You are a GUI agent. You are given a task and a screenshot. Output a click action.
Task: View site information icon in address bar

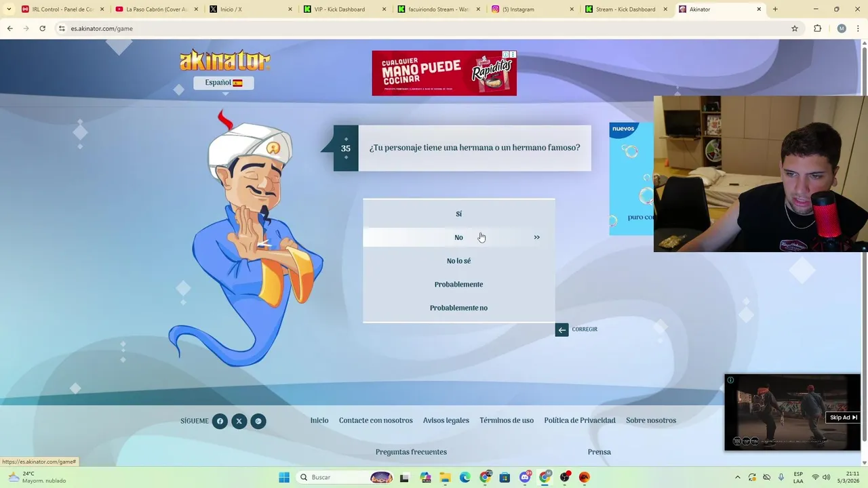62,28
